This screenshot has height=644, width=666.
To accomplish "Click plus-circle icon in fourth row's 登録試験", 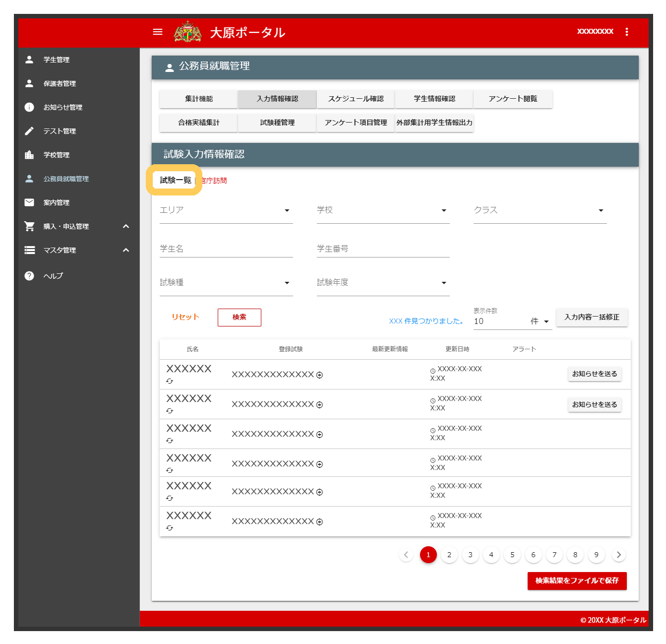I will [319, 464].
